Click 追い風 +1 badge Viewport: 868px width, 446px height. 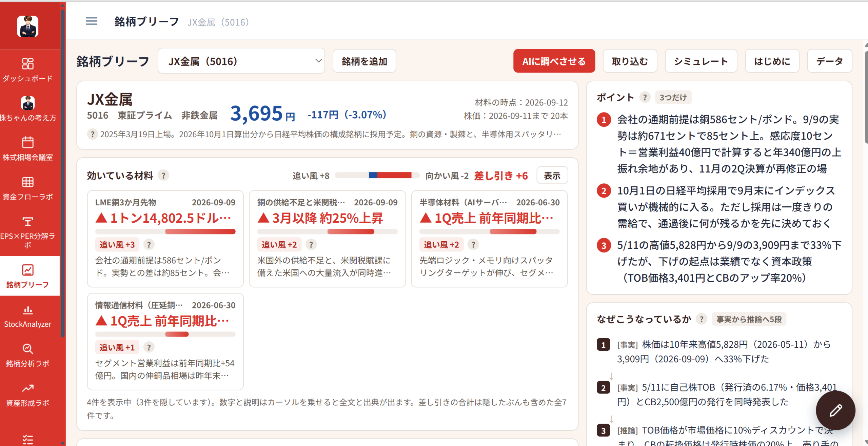[x=117, y=347]
